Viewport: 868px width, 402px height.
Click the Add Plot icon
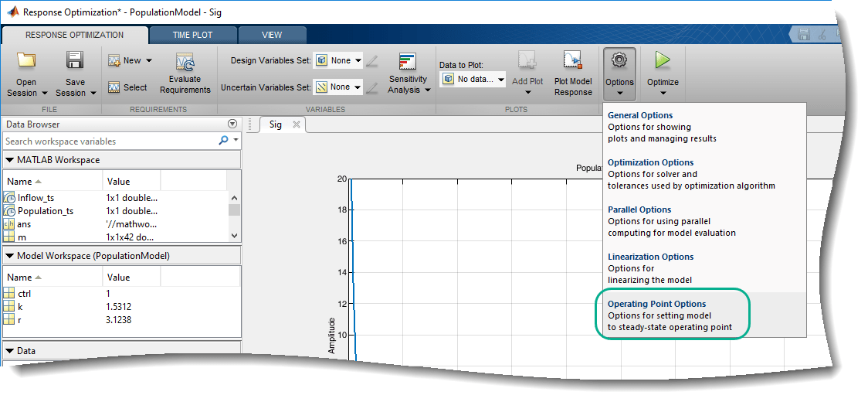[527, 60]
